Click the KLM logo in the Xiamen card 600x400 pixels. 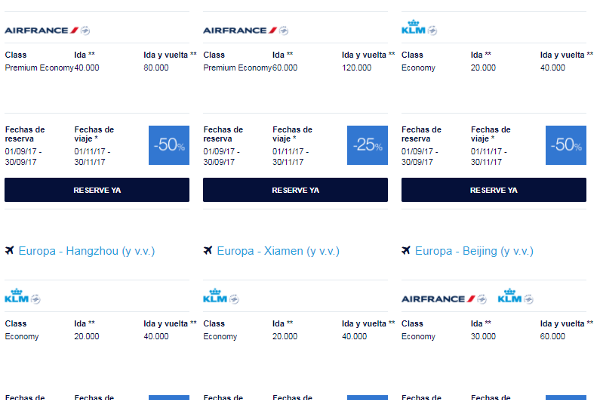215,296
